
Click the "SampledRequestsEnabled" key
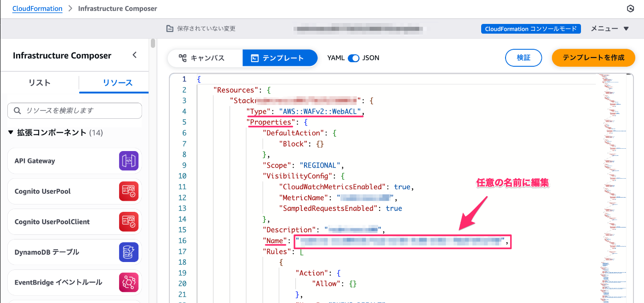(328, 208)
